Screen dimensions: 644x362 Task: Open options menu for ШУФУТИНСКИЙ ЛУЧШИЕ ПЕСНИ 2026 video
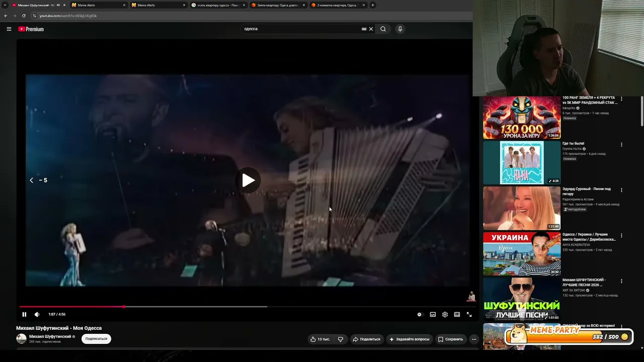click(x=621, y=281)
